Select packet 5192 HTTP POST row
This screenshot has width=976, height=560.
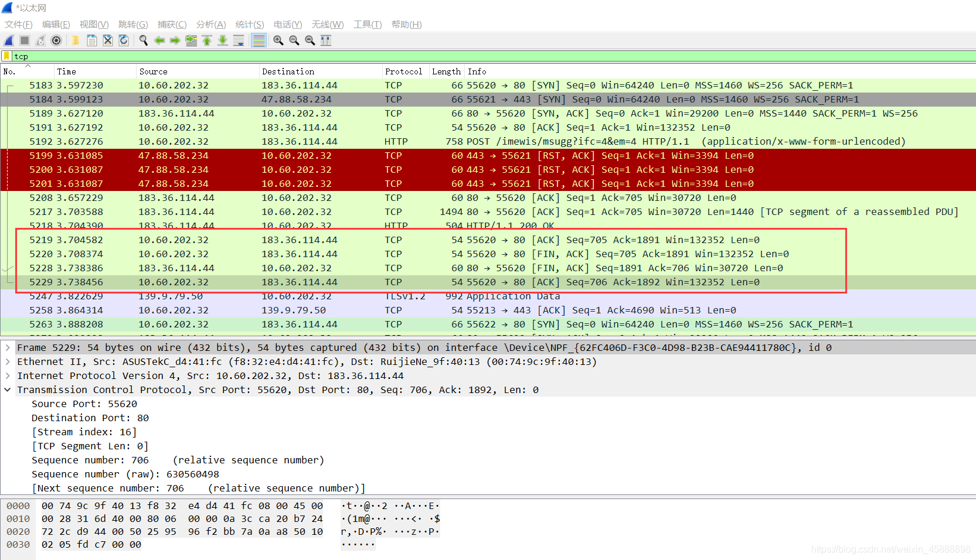(x=488, y=141)
